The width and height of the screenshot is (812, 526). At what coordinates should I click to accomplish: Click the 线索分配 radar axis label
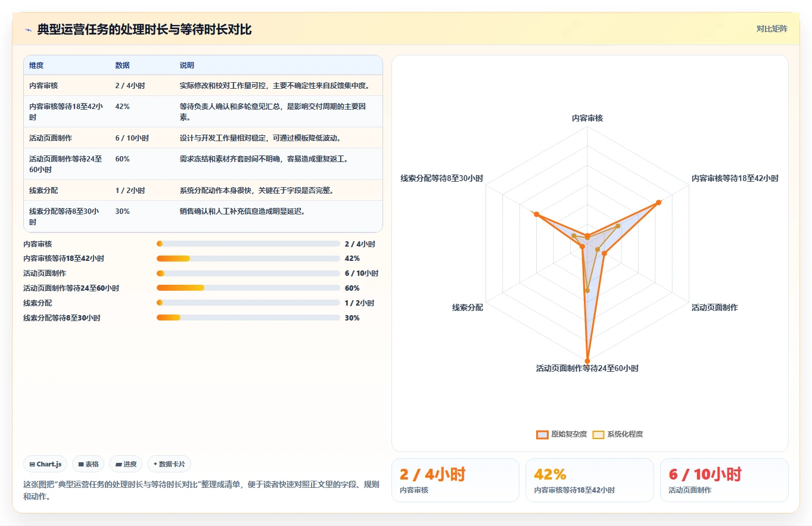click(x=468, y=307)
